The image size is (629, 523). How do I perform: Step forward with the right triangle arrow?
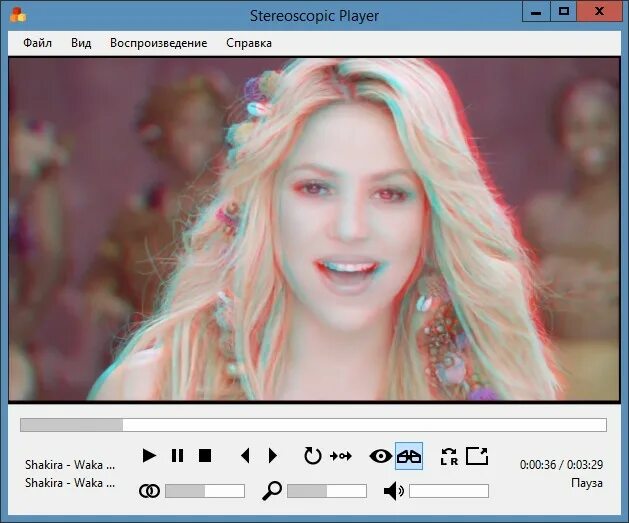coord(272,456)
